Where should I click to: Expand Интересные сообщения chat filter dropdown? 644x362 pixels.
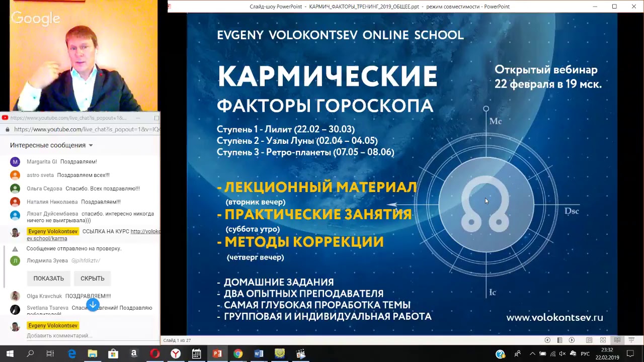click(x=91, y=145)
